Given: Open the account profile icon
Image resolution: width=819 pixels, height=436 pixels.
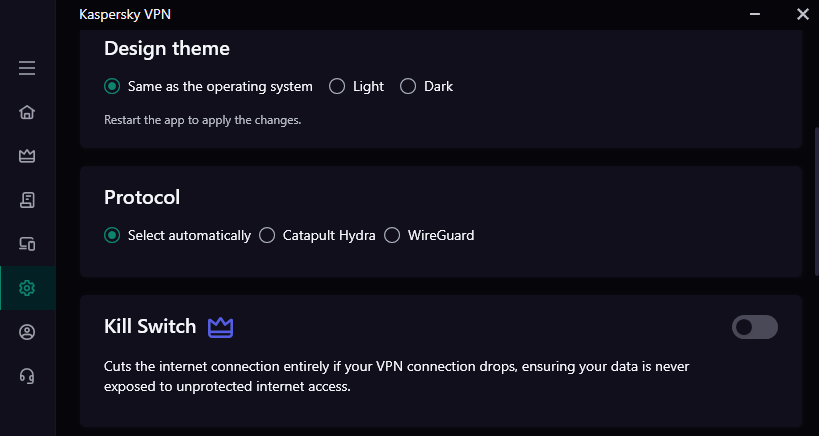Looking at the screenshot, I should coord(27,332).
